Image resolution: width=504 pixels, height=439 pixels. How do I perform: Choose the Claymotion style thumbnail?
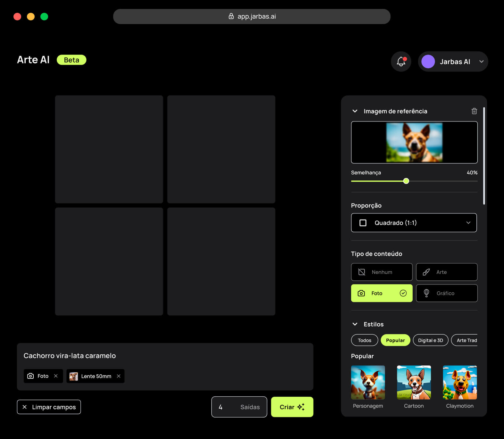(x=459, y=383)
